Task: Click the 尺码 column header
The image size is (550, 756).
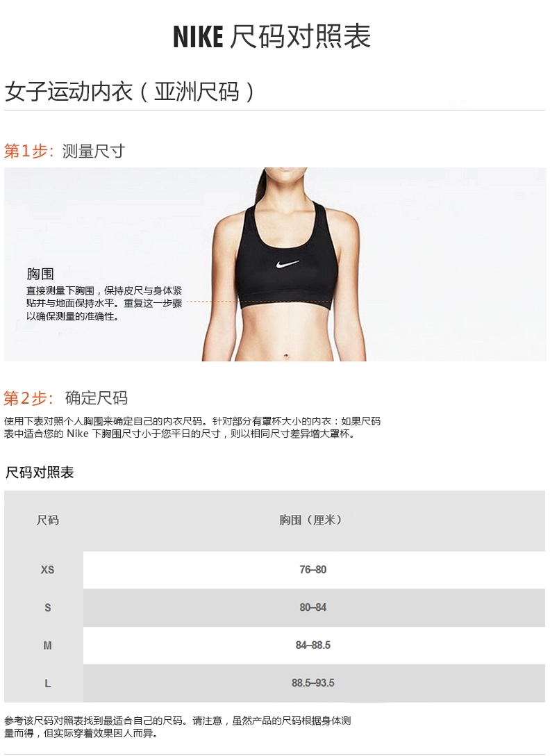Action: click(x=48, y=520)
